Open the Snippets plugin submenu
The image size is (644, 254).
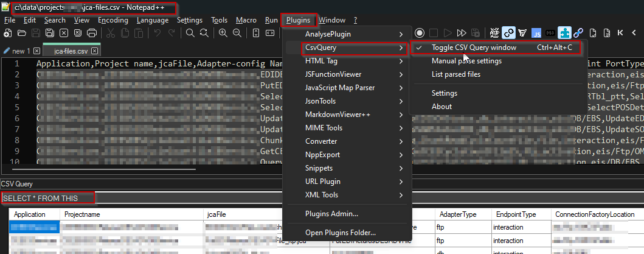(x=348, y=168)
